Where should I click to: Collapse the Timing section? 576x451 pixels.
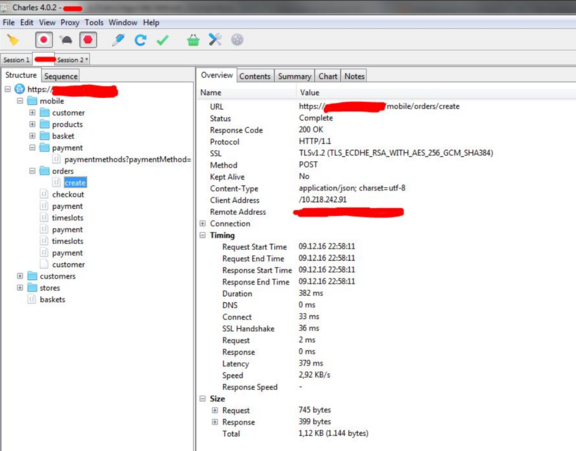(x=203, y=235)
